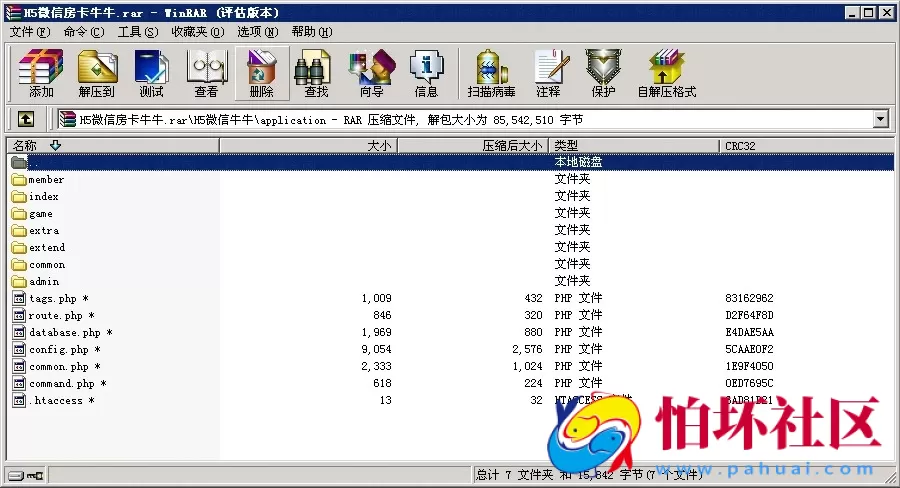Click the index folder icon
The height and width of the screenshot is (488, 900).
[20, 196]
